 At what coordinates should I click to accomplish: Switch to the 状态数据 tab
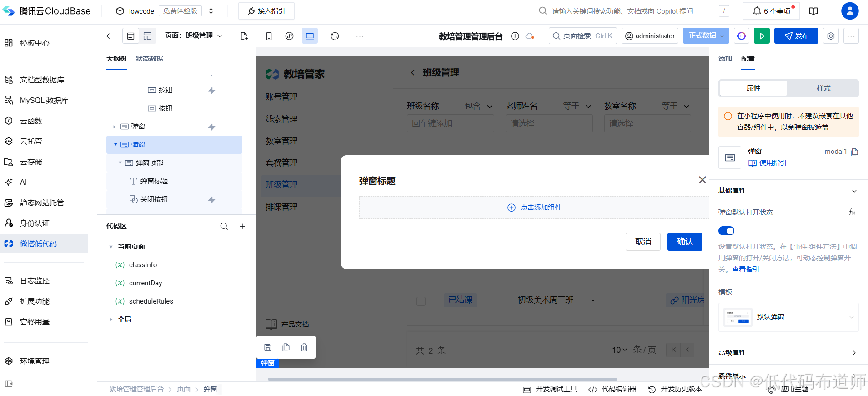tap(149, 59)
